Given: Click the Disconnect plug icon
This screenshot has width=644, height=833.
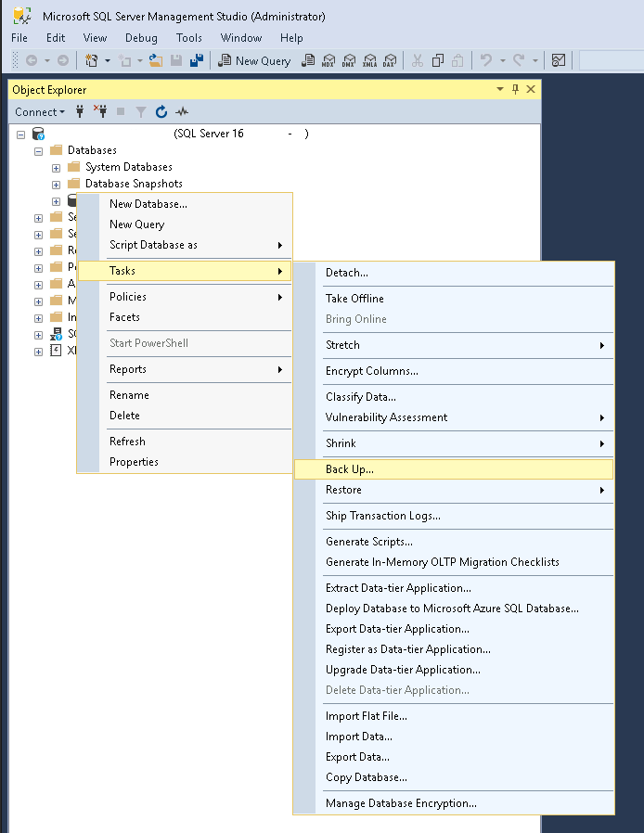Looking at the screenshot, I should (100, 111).
